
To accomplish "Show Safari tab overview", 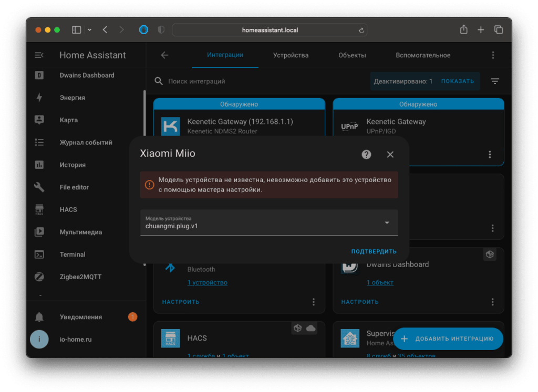I will [499, 30].
